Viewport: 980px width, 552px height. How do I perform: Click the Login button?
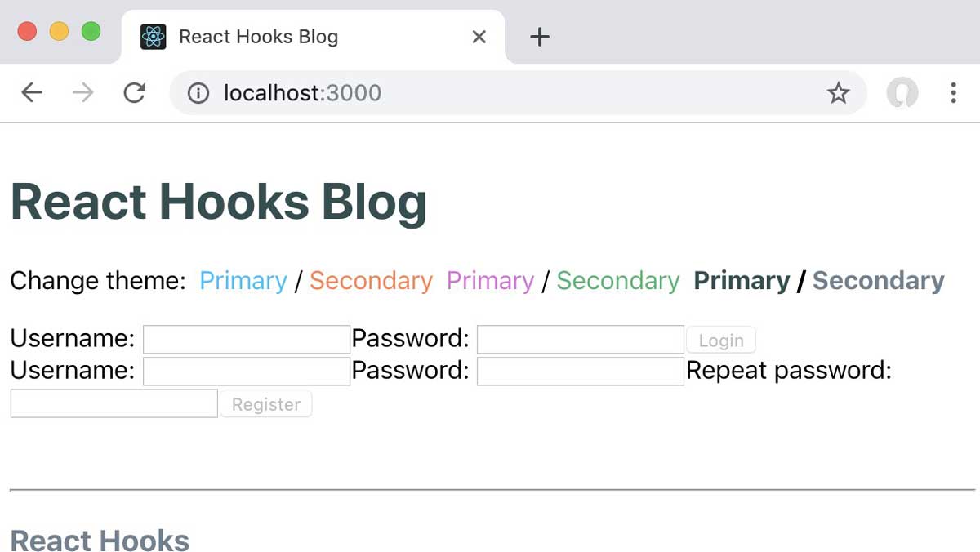[721, 340]
